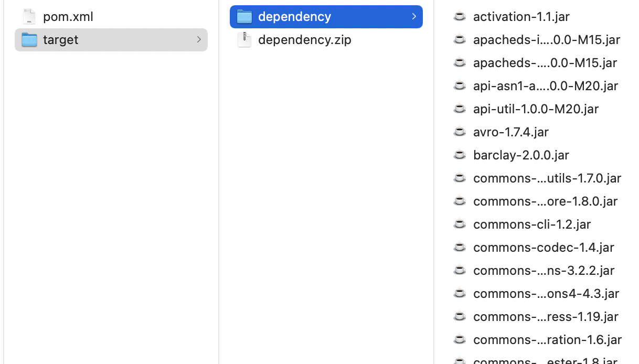This screenshot has height=364, width=639.
Task: Select the pom.xml file name
Action: [68, 17]
